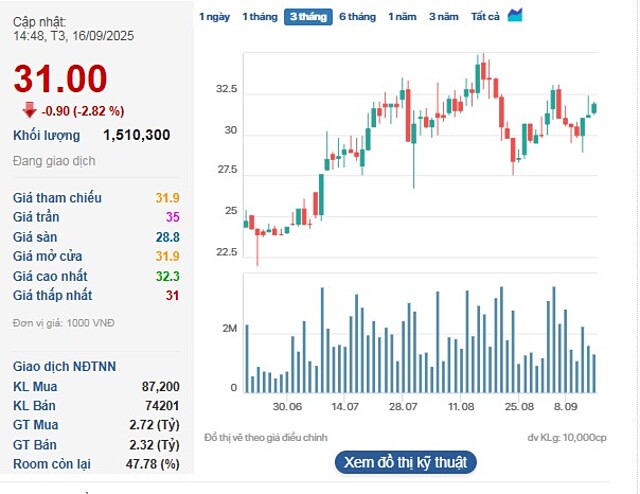640x494 pixels.
Task: Click the Giá trần value 35
Action: pyautogui.click(x=172, y=217)
